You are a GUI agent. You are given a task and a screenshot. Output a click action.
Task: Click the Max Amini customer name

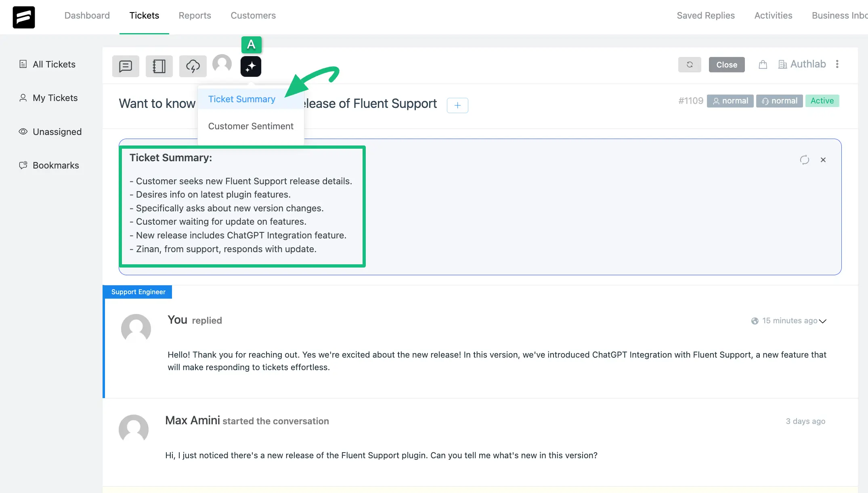click(x=193, y=420)
